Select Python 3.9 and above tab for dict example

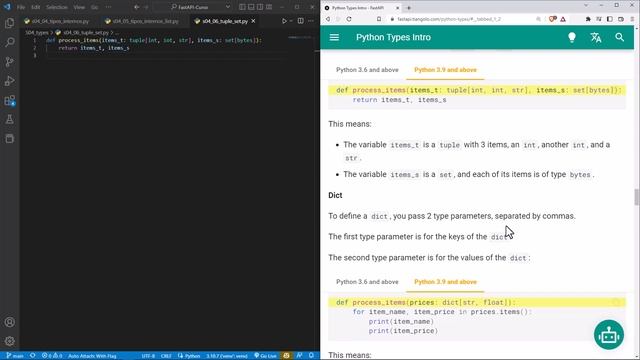tap(445, 282)
